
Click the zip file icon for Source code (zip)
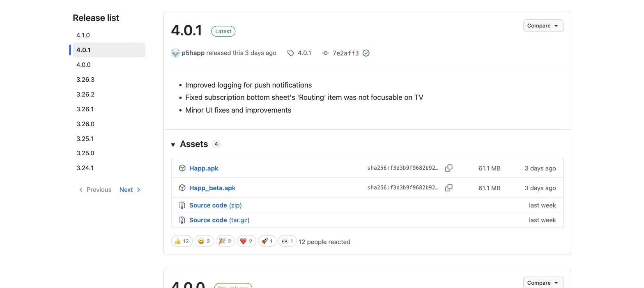pyautogui.click(x=182, y=205)
